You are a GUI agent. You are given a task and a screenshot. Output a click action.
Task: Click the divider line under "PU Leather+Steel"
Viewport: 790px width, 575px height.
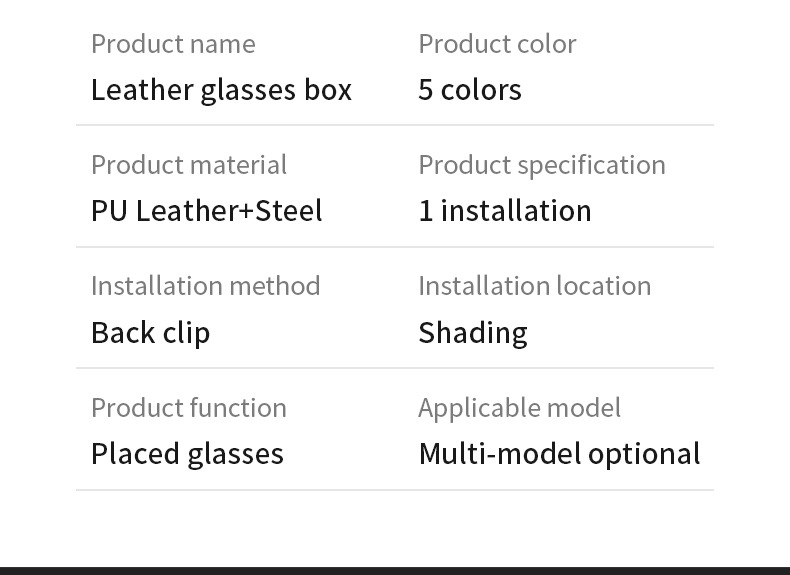(x=395, y=247)
